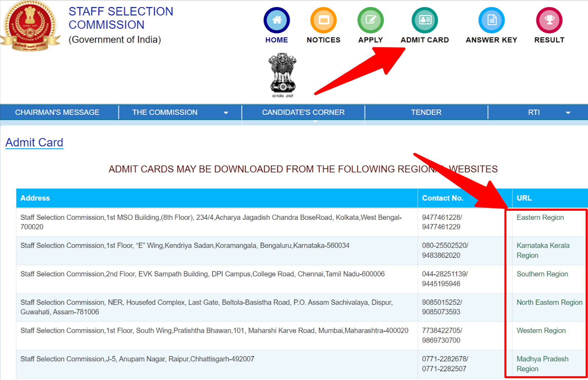Viewport: 588px width, 380px height.
Task: Open the Eastern Region link
Action: point(540,217)
